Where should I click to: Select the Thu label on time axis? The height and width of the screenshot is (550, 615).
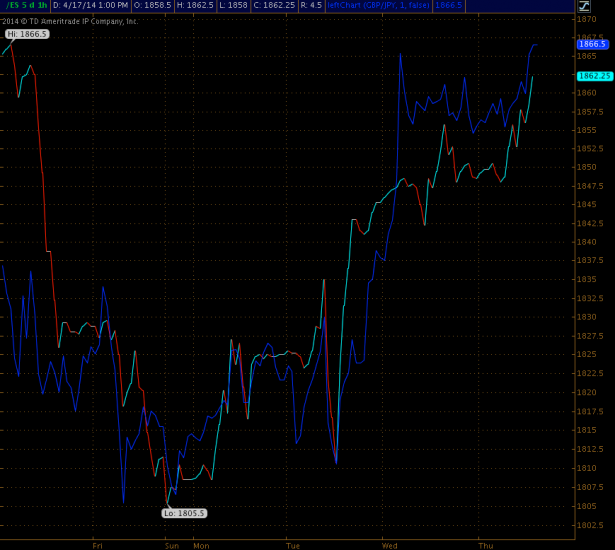(485, 546)
